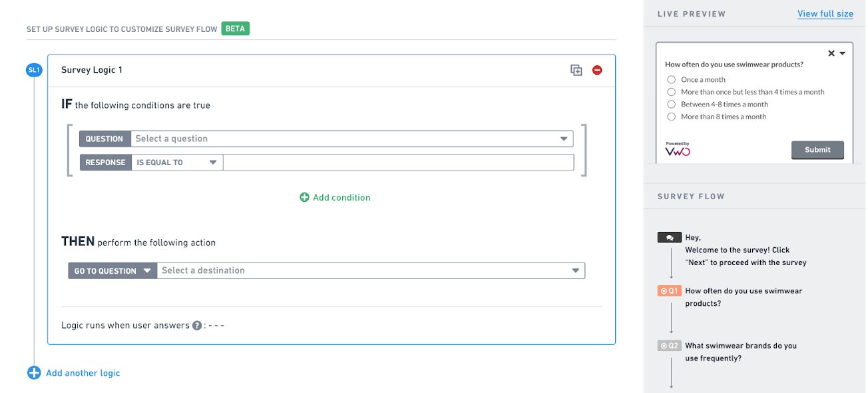This screenshot has width=868, height=393.
Task: Expand the 'IS EQUAL TO' operator dropdown
Action: 177,163
